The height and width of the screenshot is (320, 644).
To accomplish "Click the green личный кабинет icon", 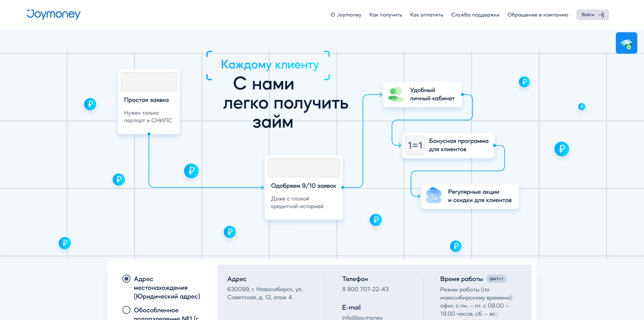I will [x=396, y=94].
